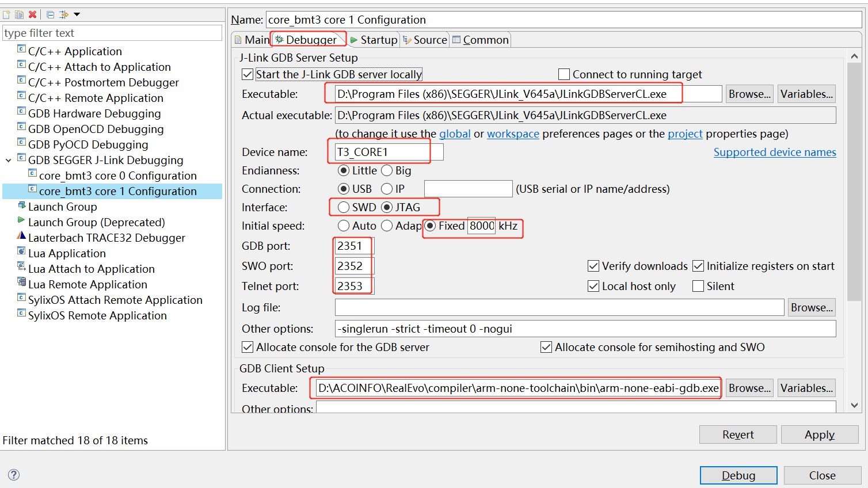
Task: Collapse the GDB SEGGER J-Link Debugging node
Action: [9, 161]
